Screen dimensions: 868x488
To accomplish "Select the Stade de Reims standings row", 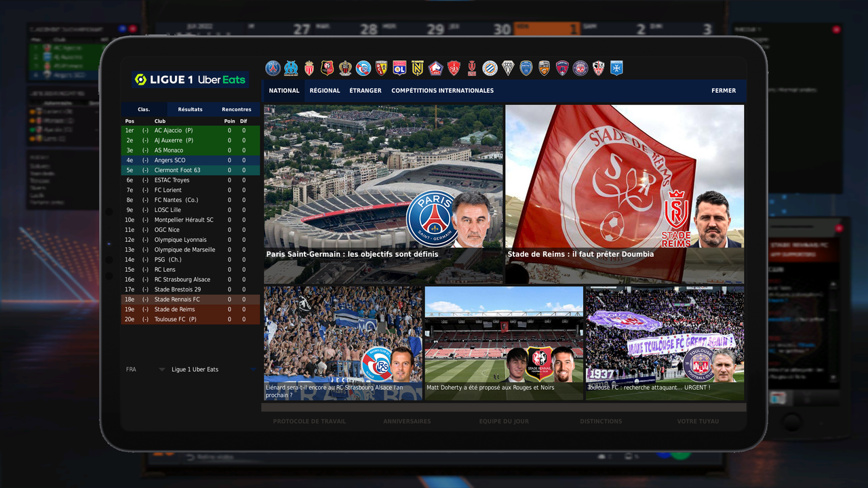I will coord(191,309).
